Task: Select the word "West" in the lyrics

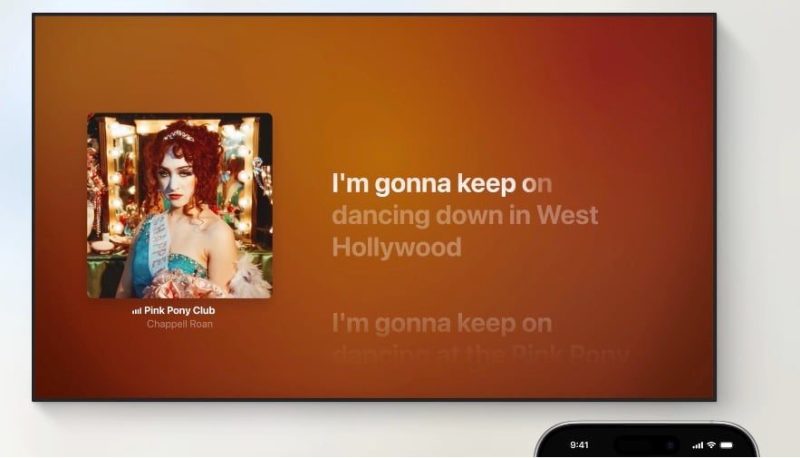Action: click(x=567, y=215)
